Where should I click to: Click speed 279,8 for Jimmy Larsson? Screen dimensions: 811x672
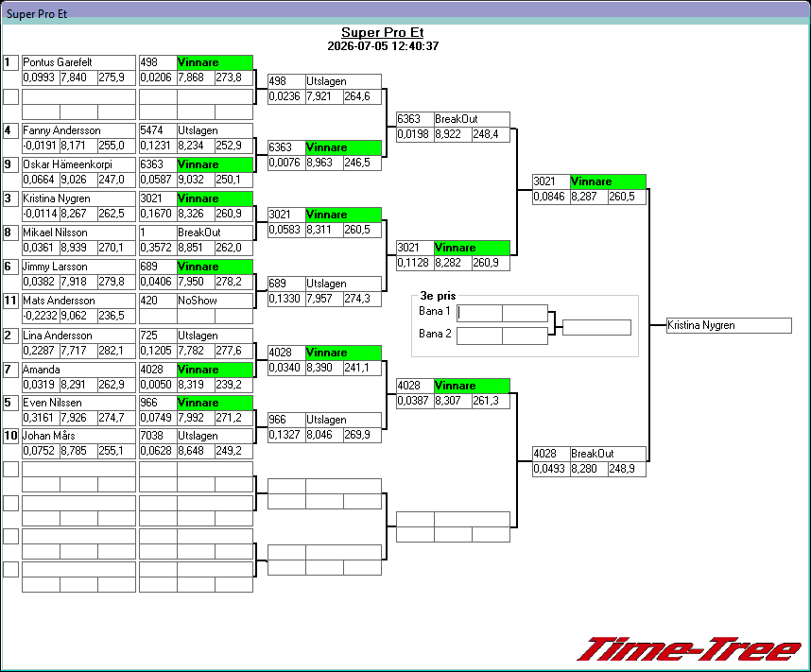(x=116, y=282)
